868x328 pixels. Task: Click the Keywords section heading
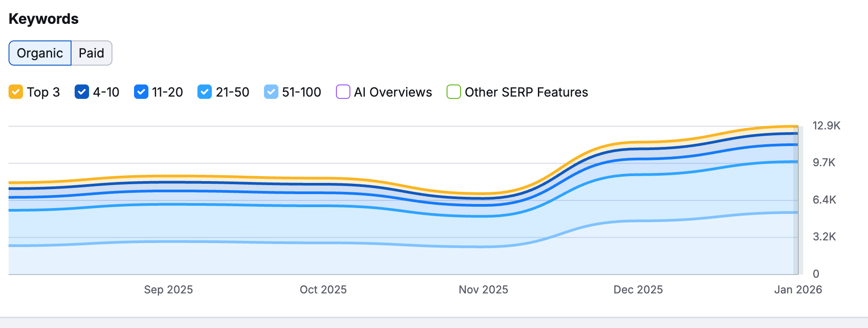pyautogui.click(x=44, y=19)
